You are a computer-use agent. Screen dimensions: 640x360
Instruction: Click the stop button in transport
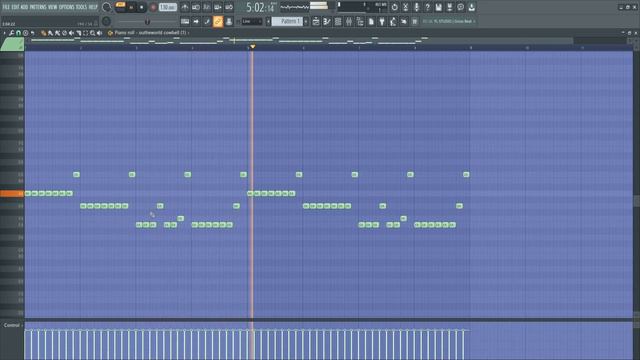(x=142, y=7)
